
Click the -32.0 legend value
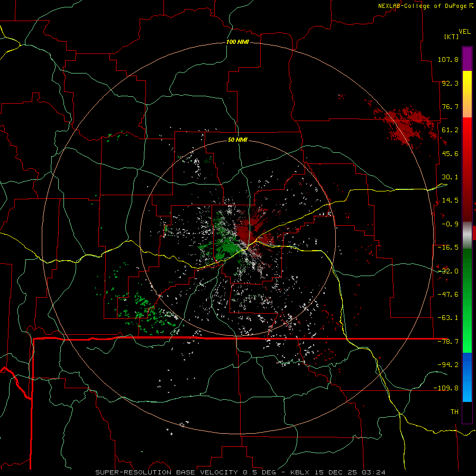448,271
